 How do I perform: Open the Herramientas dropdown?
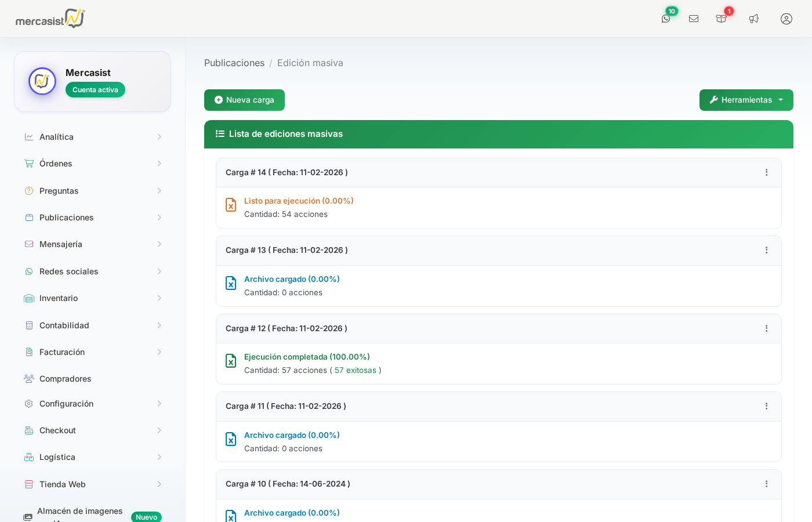(746, 100)
